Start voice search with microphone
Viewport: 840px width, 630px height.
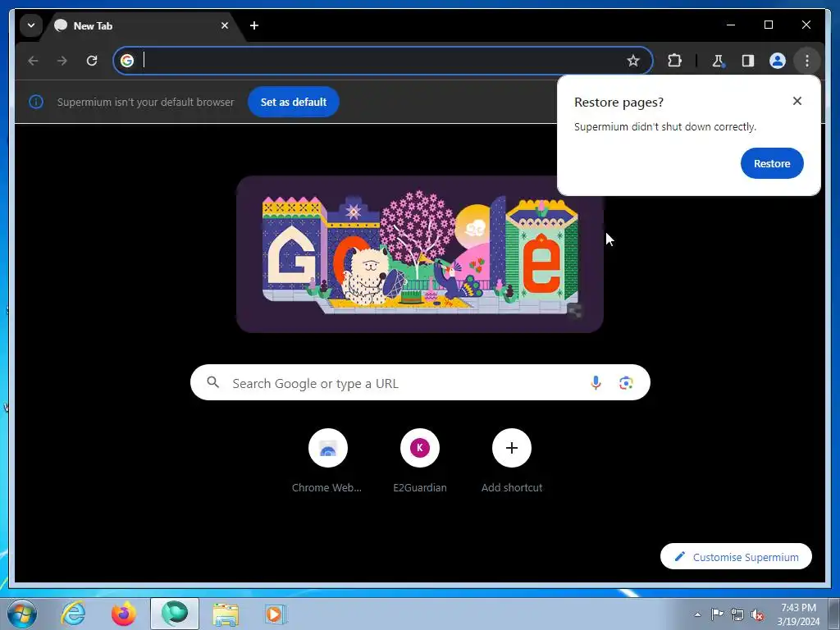(596, 382)
